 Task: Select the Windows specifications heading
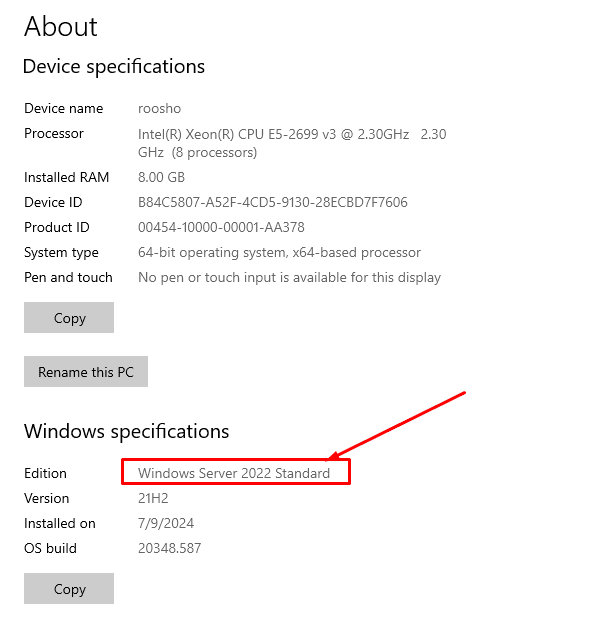point(126,432)
